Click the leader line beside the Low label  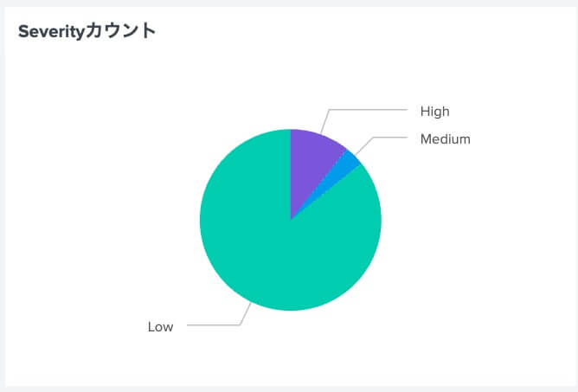[x=212, y=325]
